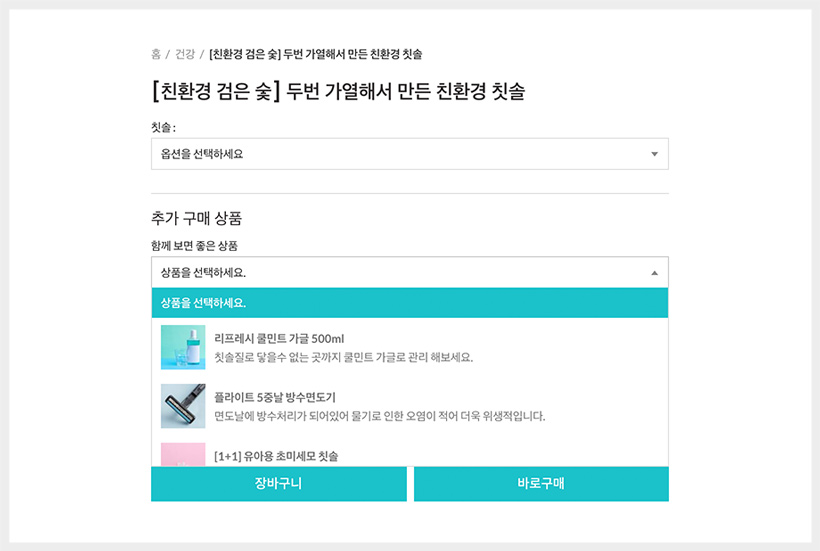Click the 칫솔 dropdown down arrow

(x=654, y=154)
